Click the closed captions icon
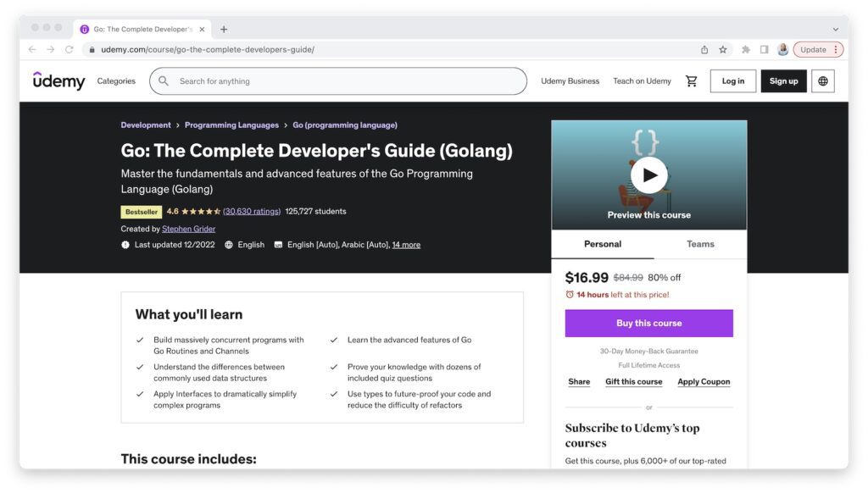 tap(278, 245)
